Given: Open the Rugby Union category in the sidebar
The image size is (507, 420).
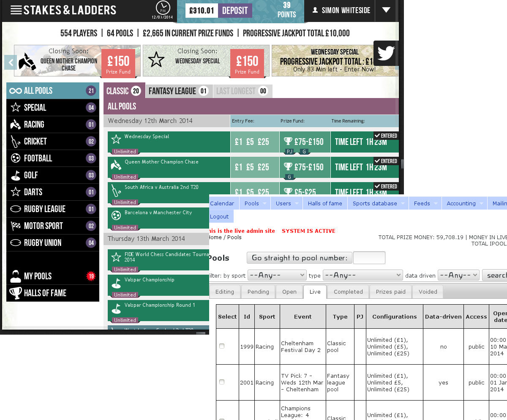Looking at the screenshot, I should 53,243.
